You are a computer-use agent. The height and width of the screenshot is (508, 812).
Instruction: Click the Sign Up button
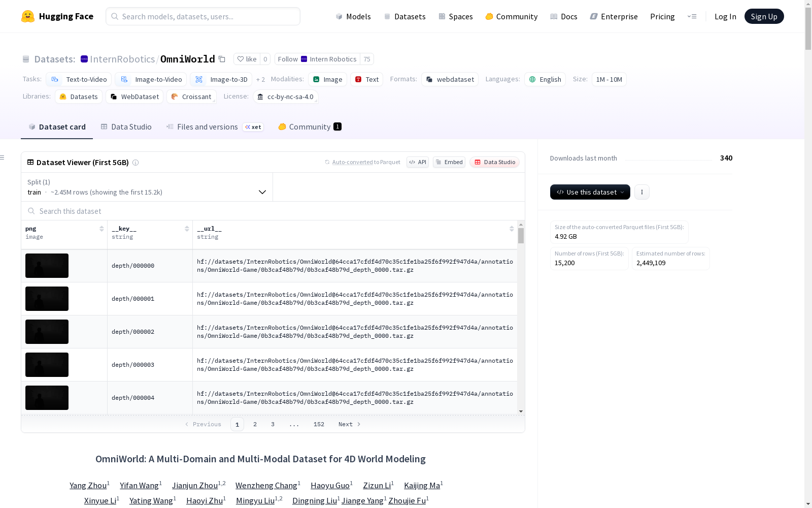(764, 16)
